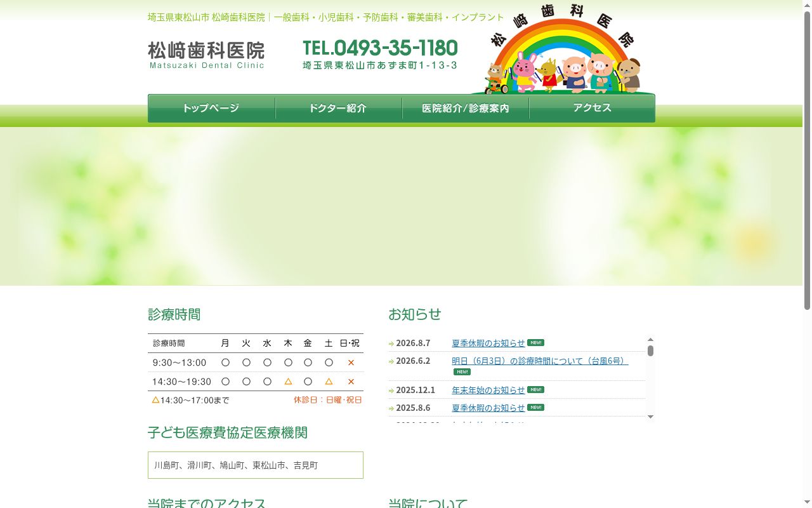The width and height of the screenshot is (812, 508).
Task: Click the 9:30〜13:00 time cell
Action: click(180, 363)
